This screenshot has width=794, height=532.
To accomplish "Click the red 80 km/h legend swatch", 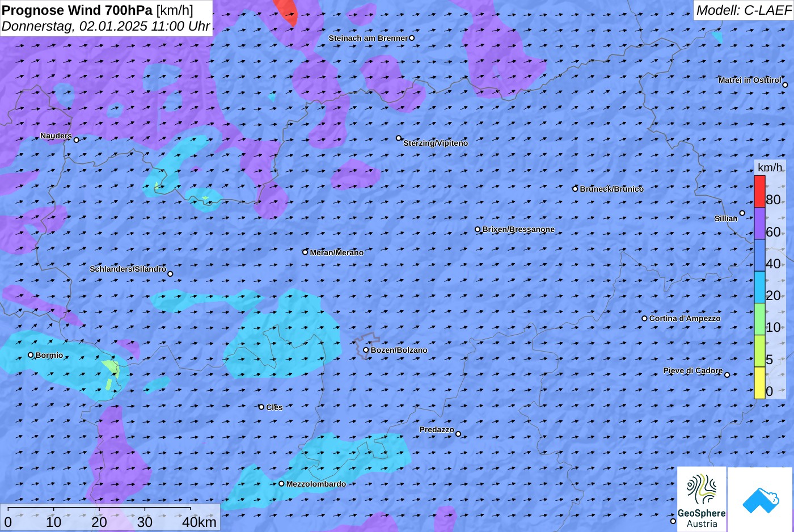I will pos(759,192).
